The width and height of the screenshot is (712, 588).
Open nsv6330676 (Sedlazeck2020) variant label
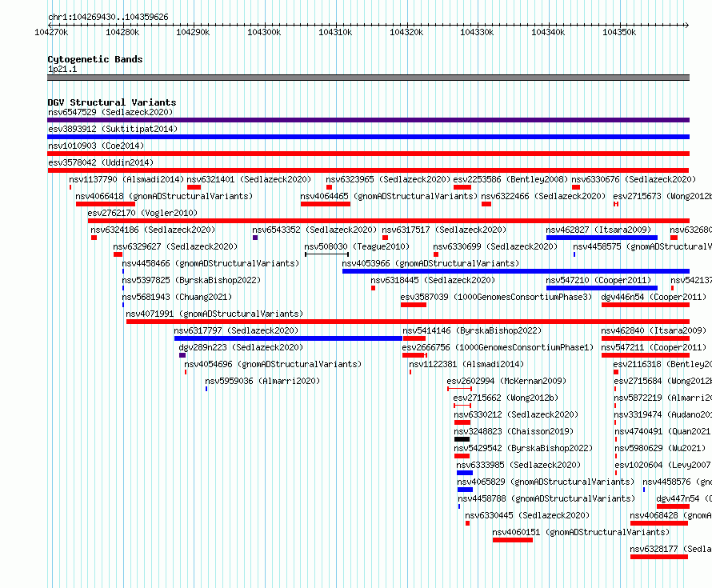634,179
